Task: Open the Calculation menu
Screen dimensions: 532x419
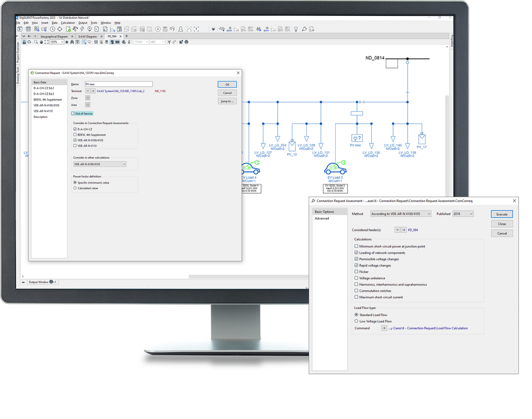Action: coord(68,23)
